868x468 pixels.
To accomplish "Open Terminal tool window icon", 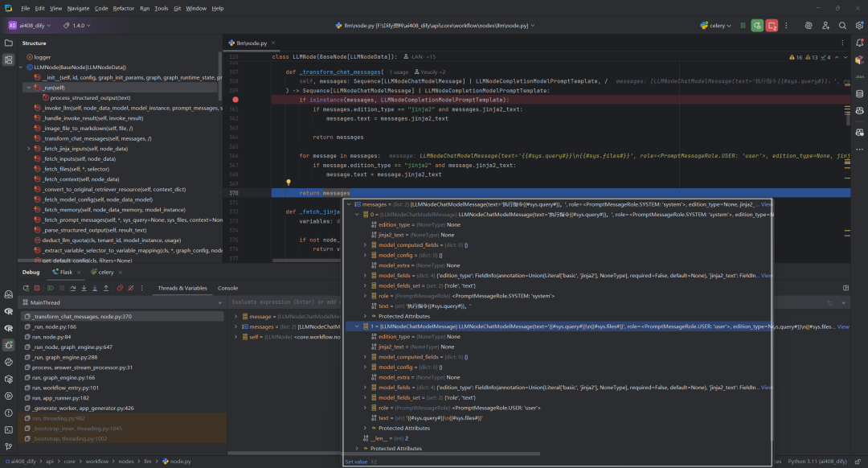I will click(8, 429).
